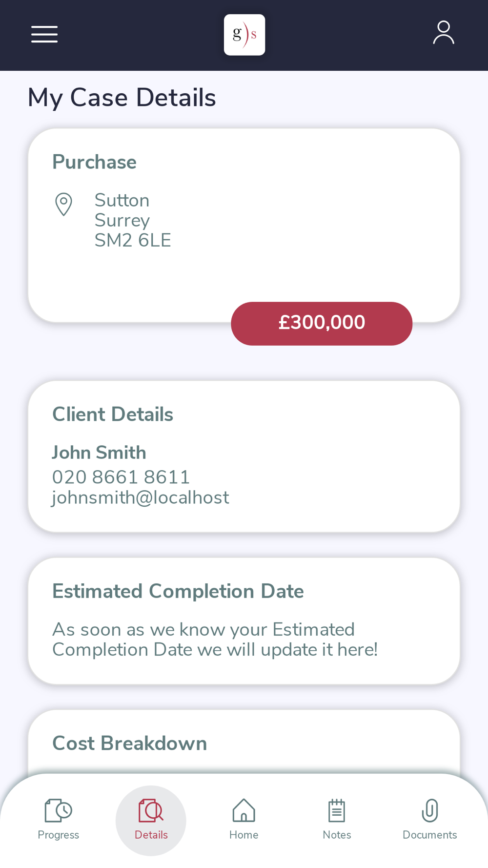Screen dimensions: 488x868
Task: Tap the johnsmith@localhost email address
Action: click(x=141, y=497)
